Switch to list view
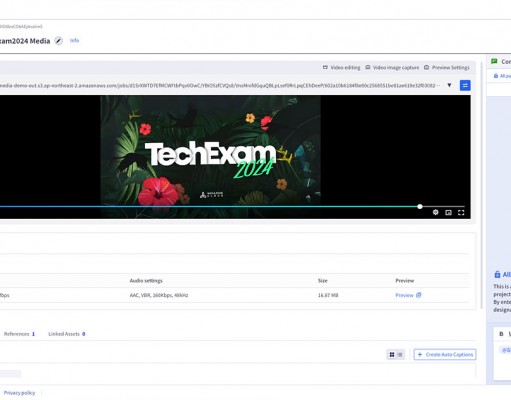This screenshot has height=400, width=511. point(400,354)
